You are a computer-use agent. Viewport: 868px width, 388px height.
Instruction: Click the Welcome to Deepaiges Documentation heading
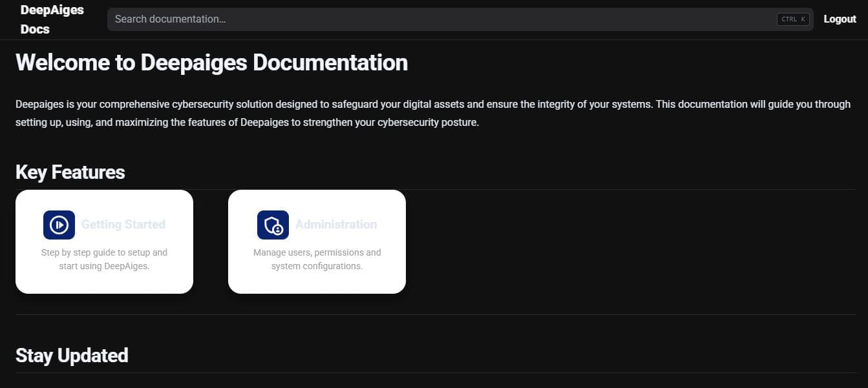[x=211, y=63]
